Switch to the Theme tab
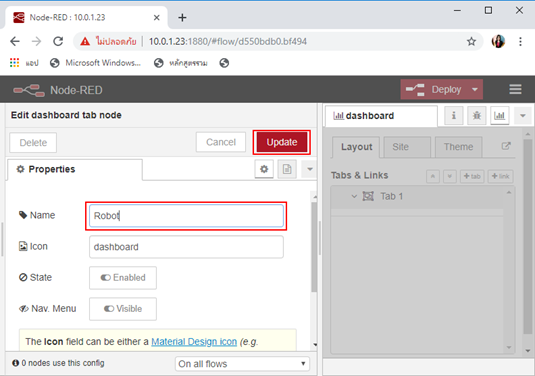 click(458, 147)
